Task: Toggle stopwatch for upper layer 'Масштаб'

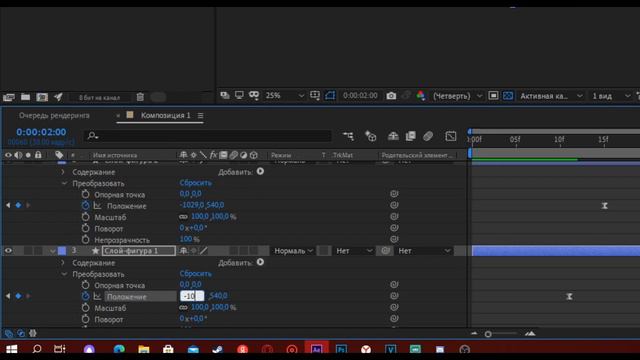Action: pos(85,217)
